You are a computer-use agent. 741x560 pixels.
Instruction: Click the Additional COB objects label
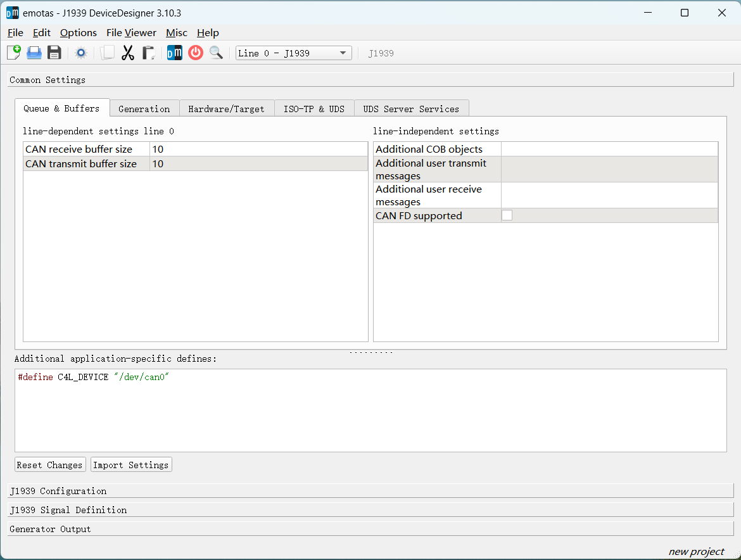click(429, 150)
